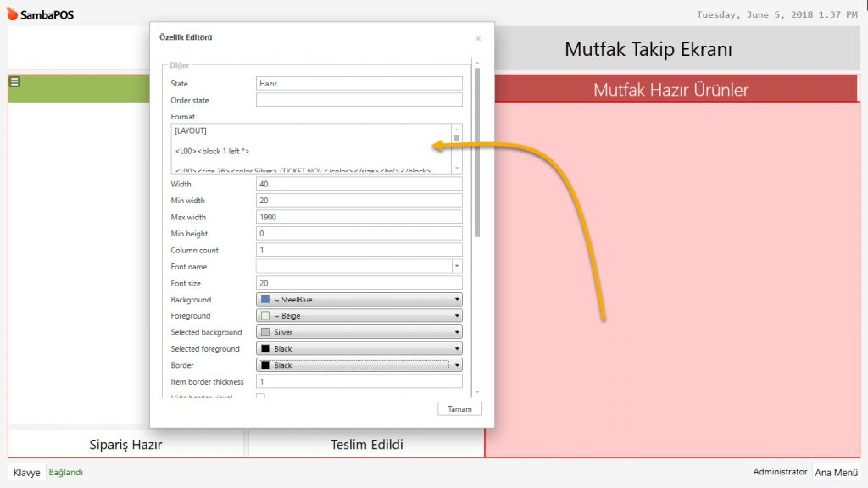The width and height of the screenshot is (868, 488).
Task: Click the SambaPOS logo icon
Action: tap(12, 14)
